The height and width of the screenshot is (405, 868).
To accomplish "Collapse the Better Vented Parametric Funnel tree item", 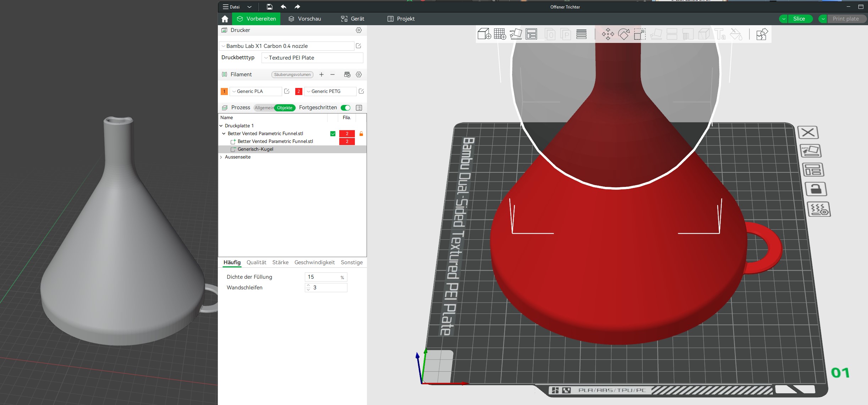I will coord(224,134).
